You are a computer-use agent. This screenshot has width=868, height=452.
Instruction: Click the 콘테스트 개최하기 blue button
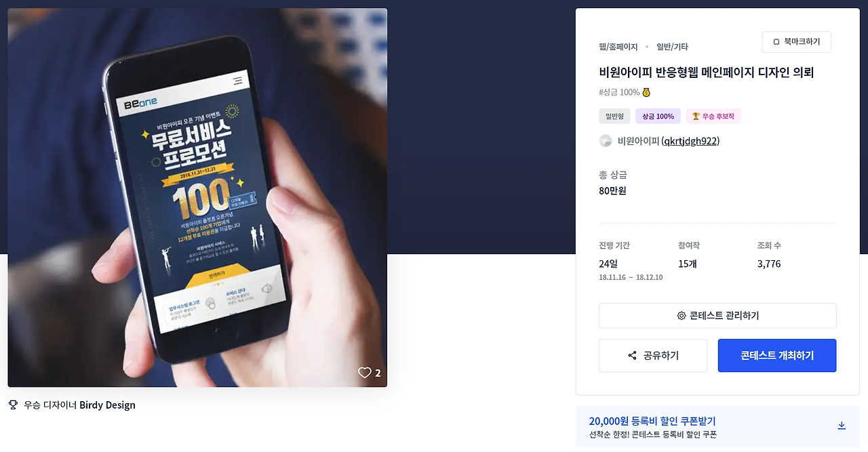coord(777,356)
